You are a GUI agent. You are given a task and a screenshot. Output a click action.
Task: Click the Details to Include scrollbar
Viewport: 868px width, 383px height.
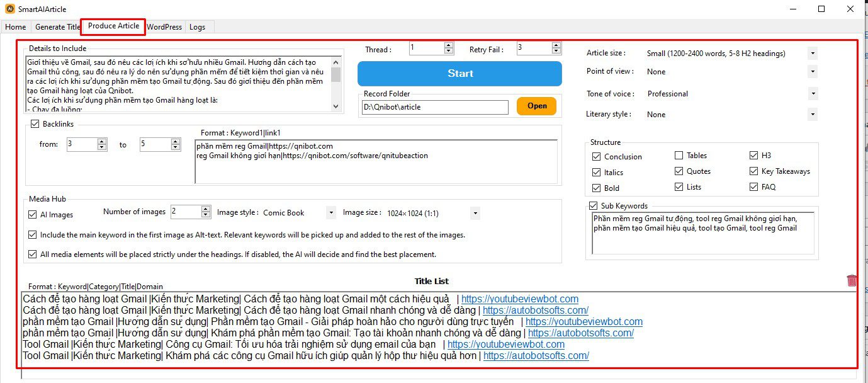pos(336,84)
